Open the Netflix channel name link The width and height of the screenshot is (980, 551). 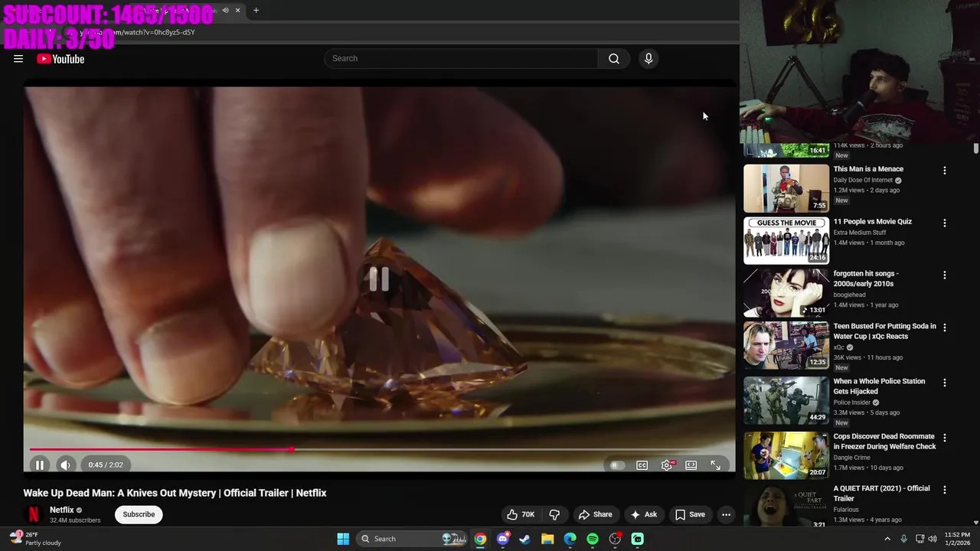click(x=61, y=510)
